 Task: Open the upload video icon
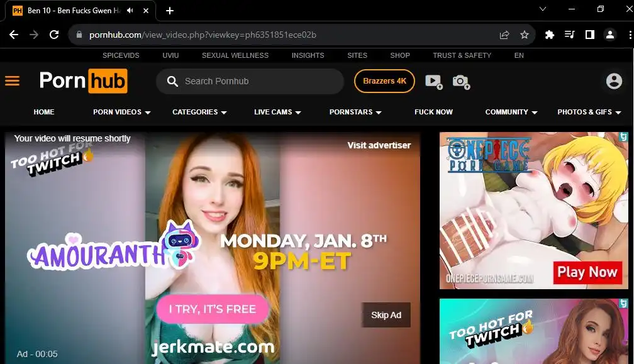click(434, 82)
